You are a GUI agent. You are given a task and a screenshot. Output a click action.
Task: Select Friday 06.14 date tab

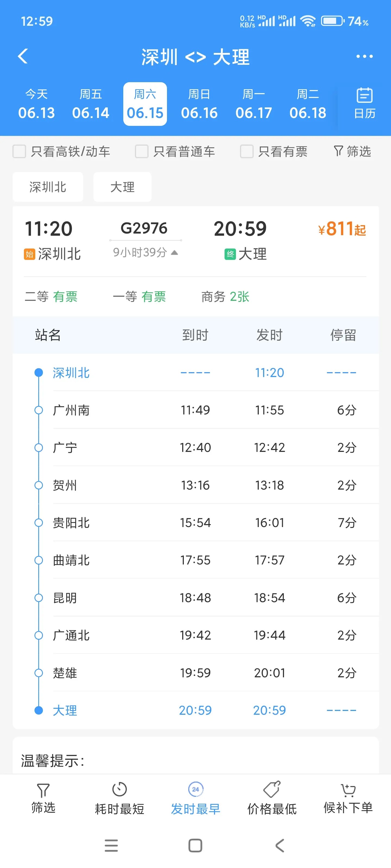click(x=90, y=104)
